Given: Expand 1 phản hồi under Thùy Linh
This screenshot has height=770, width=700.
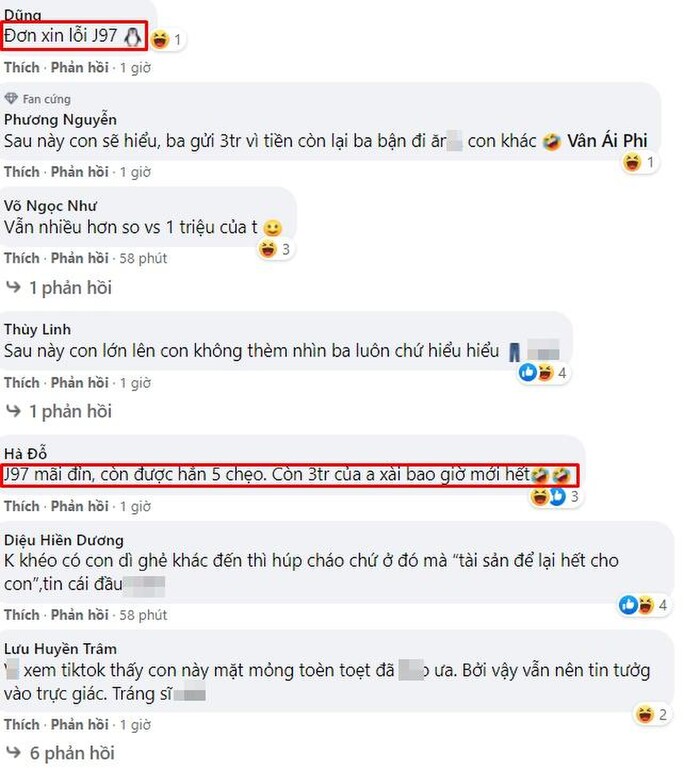Looking at the screenshot, I should tap(59, 411).
